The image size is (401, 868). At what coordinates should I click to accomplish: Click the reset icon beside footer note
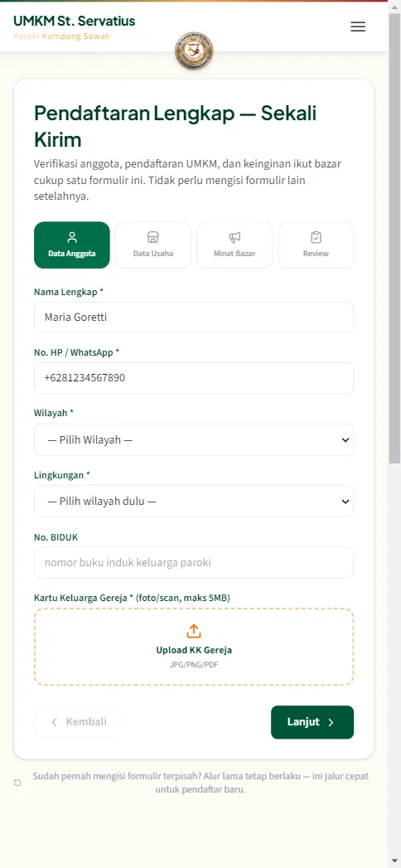coord(17,783)
